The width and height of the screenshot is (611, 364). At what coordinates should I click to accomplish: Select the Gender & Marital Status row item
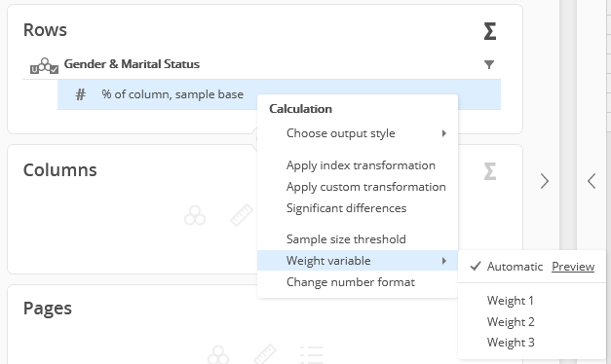pyautogui.click(x=132, y=64)
